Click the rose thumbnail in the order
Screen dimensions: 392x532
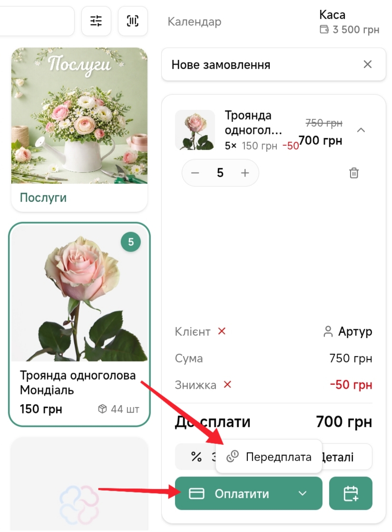point(195,130)
